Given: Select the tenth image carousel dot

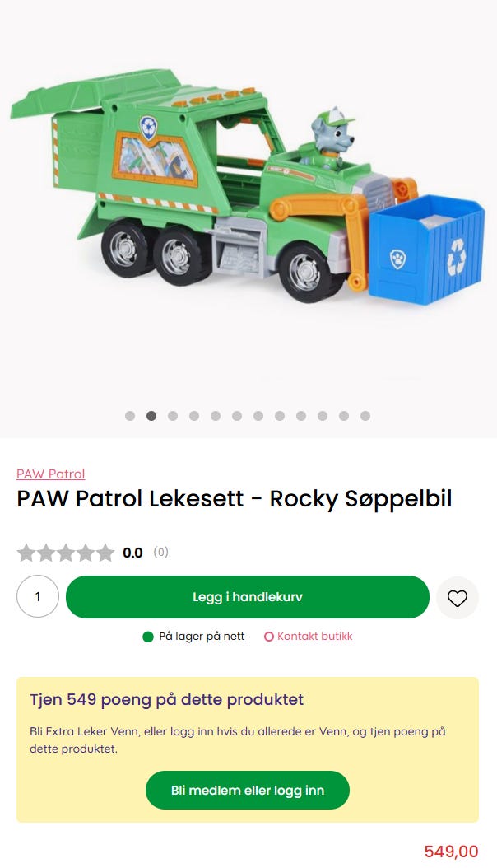Looking at the screenshot, I should [x=323, y=416].
